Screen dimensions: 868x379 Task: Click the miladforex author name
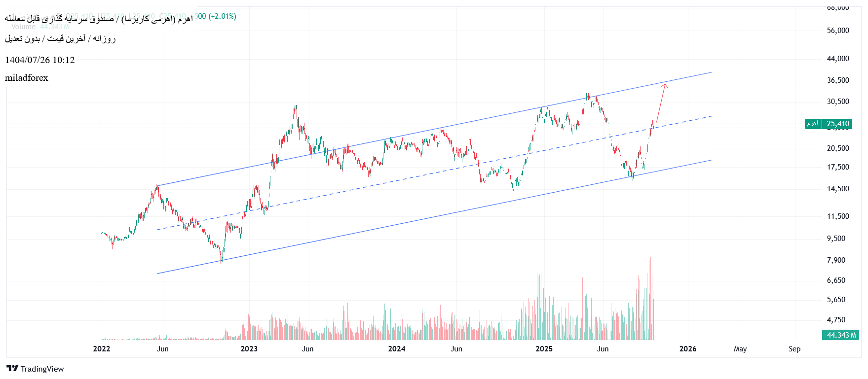27,78
